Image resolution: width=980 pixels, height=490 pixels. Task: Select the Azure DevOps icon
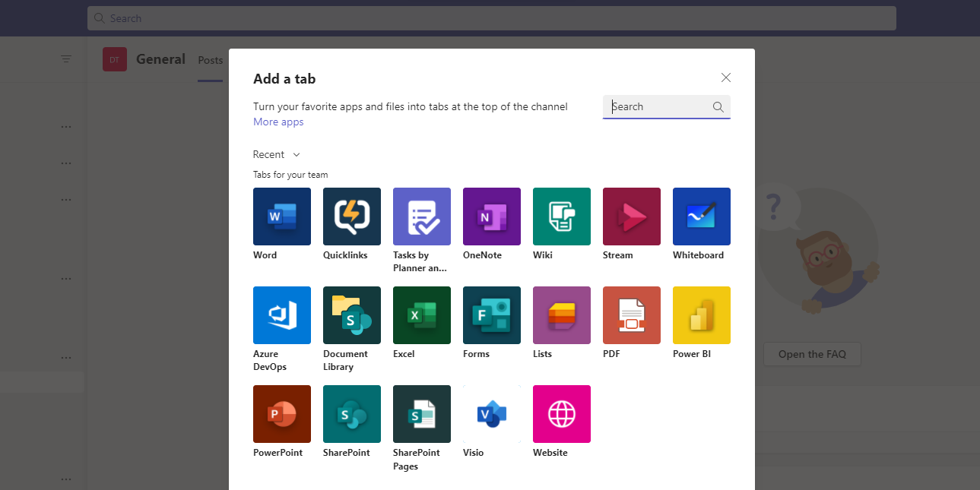282,315
